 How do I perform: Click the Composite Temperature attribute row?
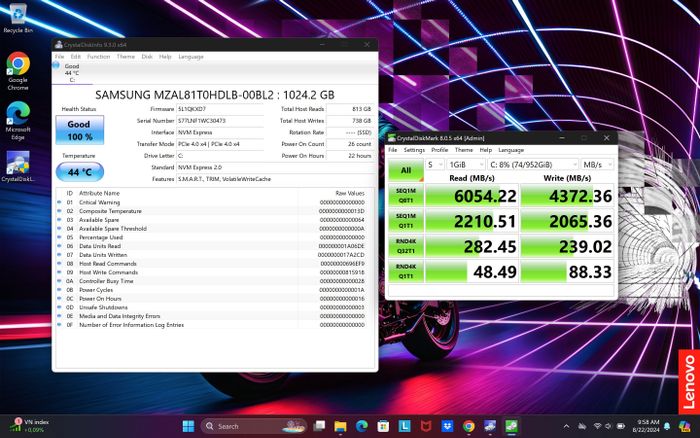212,211
